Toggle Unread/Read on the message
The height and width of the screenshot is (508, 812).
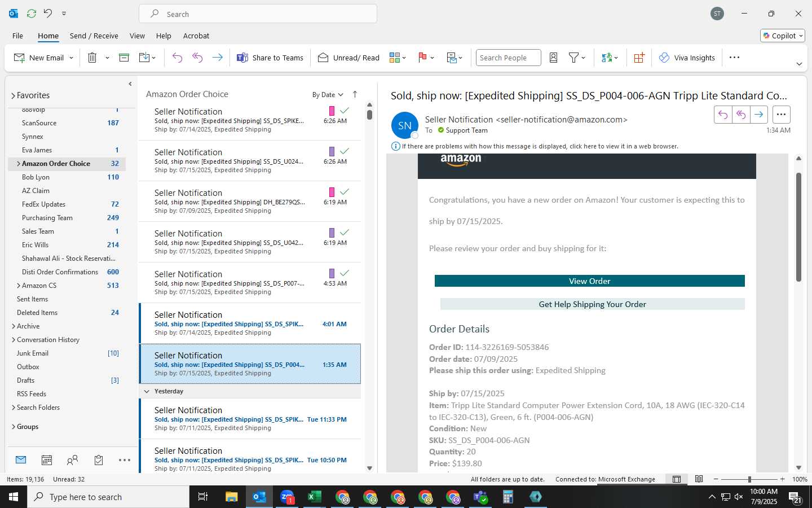coord(348,58)
